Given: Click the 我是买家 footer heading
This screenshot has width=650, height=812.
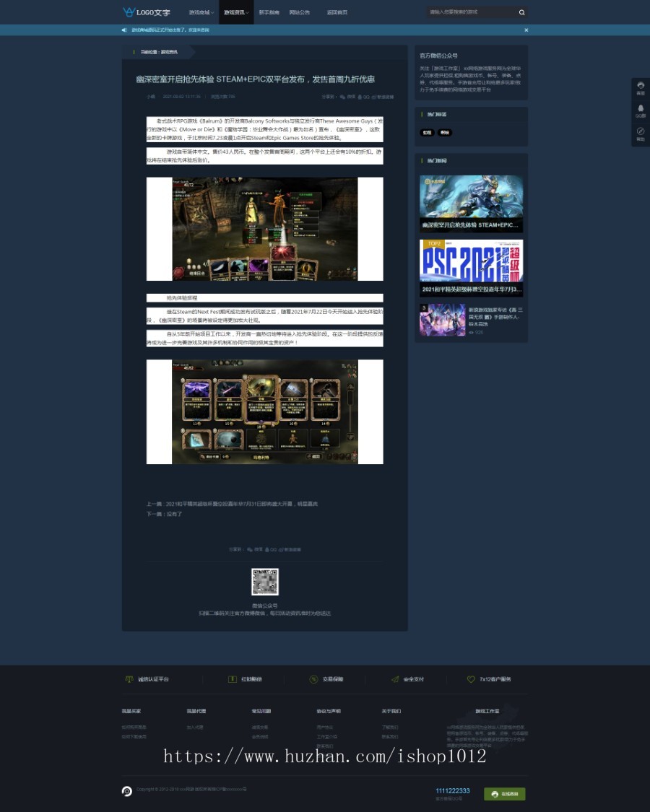Looking at the screenshot, I should [131, 711].
